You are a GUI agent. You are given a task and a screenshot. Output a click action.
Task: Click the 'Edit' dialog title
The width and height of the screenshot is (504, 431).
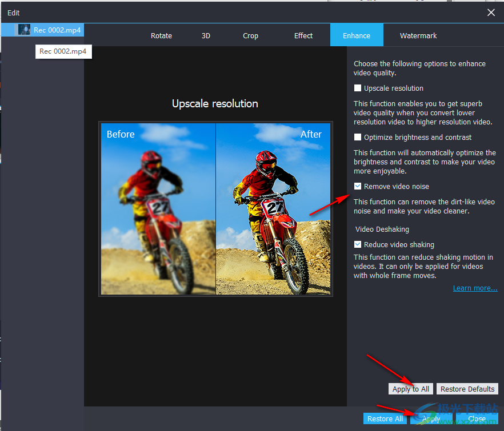(14, 13)
